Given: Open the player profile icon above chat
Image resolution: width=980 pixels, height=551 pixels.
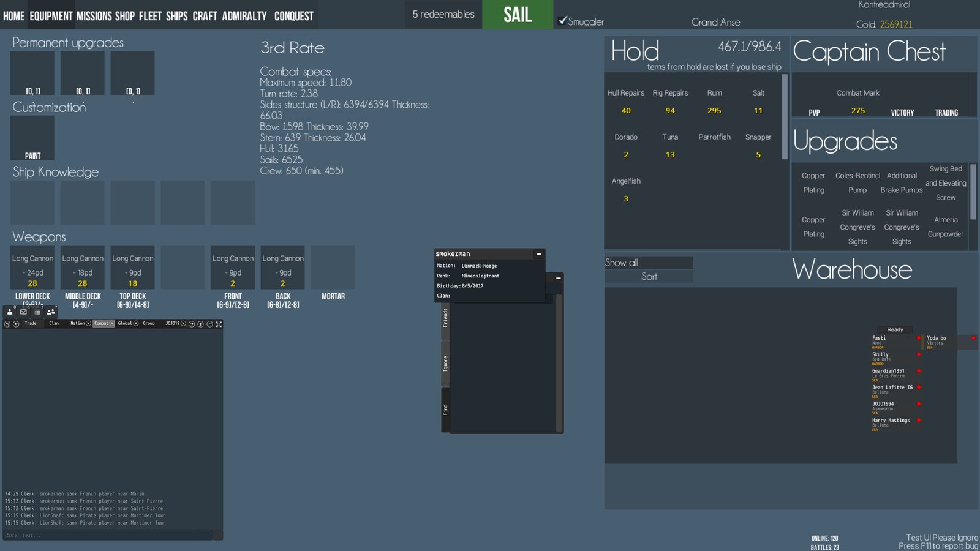Looking at the screenshot, I should [x=10, y=312].
